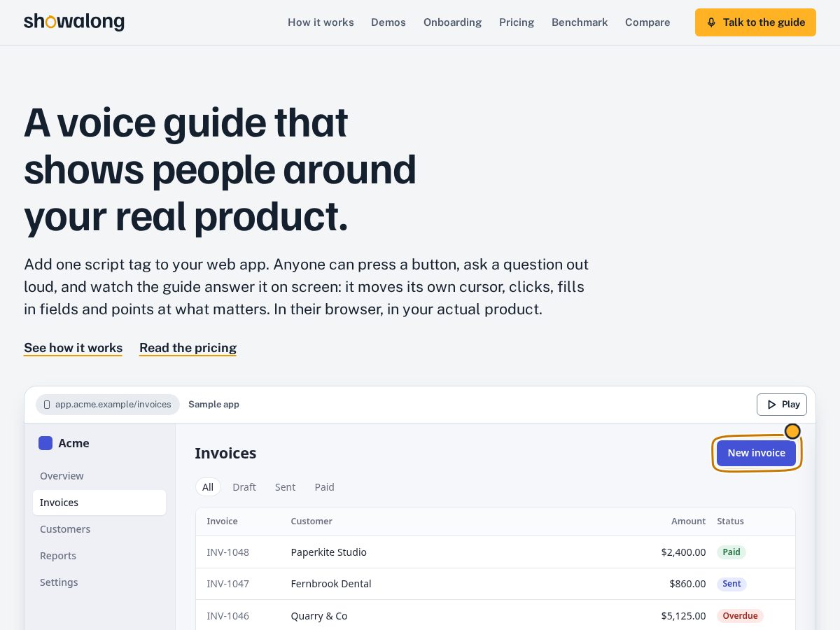Open Customers in the Acme sidebar

point(99,529)
